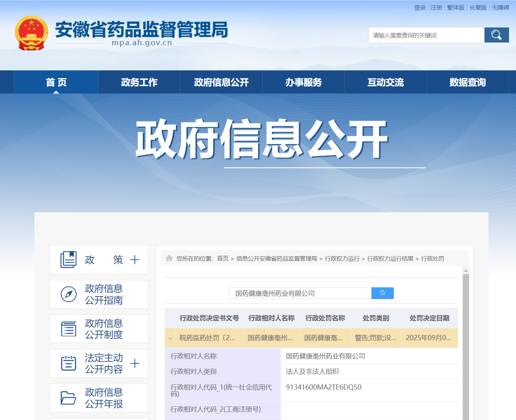Open 政府信息公开年报 sidebar item
The height and width of the screenshot is (420, 516).
[99, 398]
